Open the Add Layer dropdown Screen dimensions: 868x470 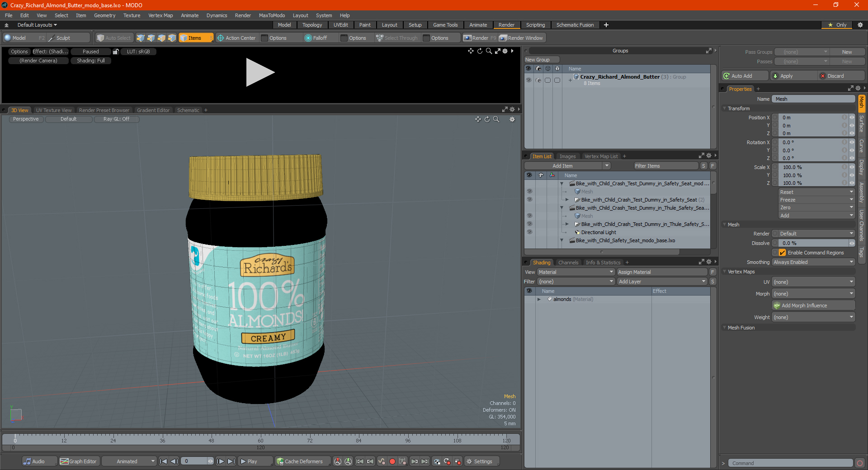(x=662, y=282)
